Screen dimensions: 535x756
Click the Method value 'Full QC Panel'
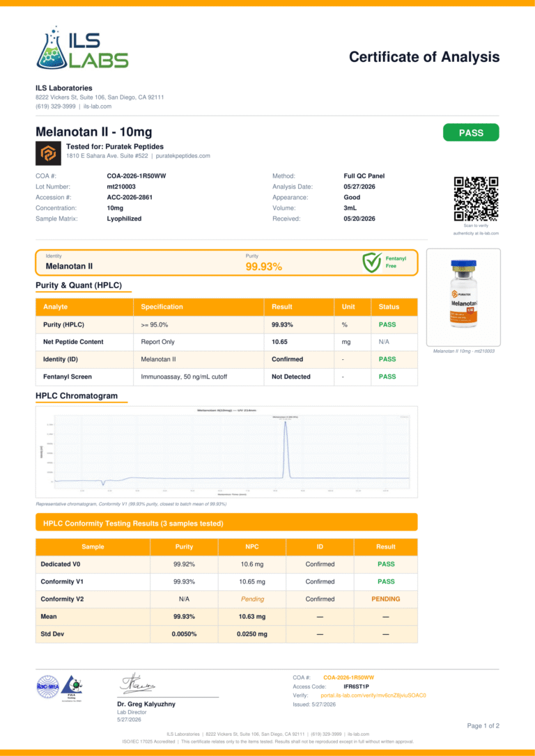(x=364, y=176)
